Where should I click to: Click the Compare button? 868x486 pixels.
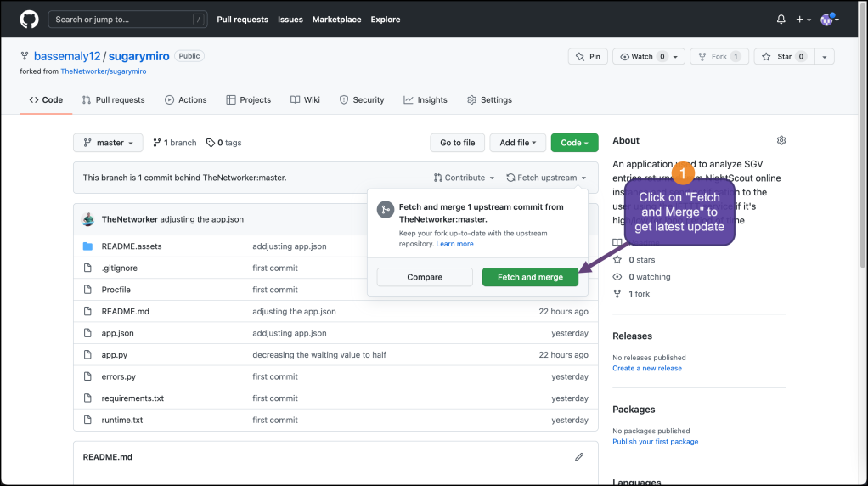click(425, 277)
